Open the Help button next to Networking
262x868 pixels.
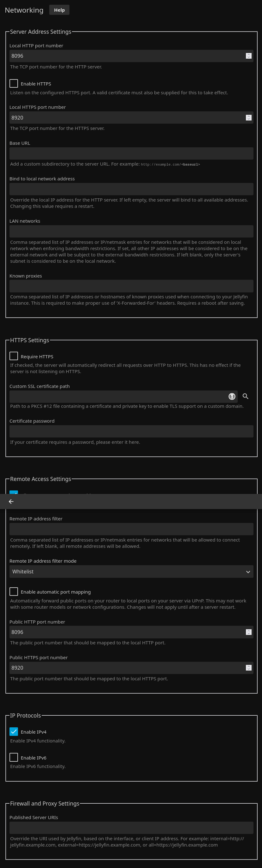(x=59, y=10)
